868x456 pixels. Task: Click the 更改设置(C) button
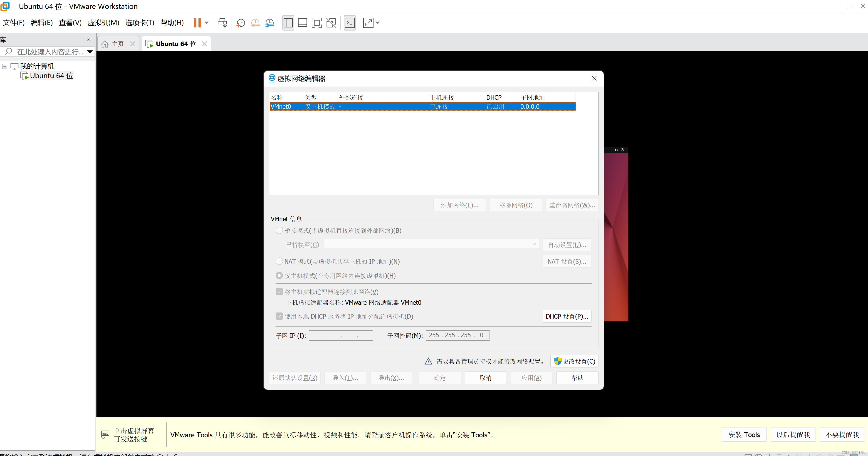coord(574,361)
